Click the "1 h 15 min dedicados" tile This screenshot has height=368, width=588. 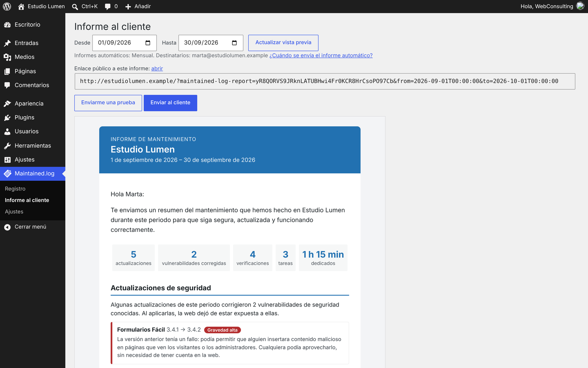click(x=323, y=258)
